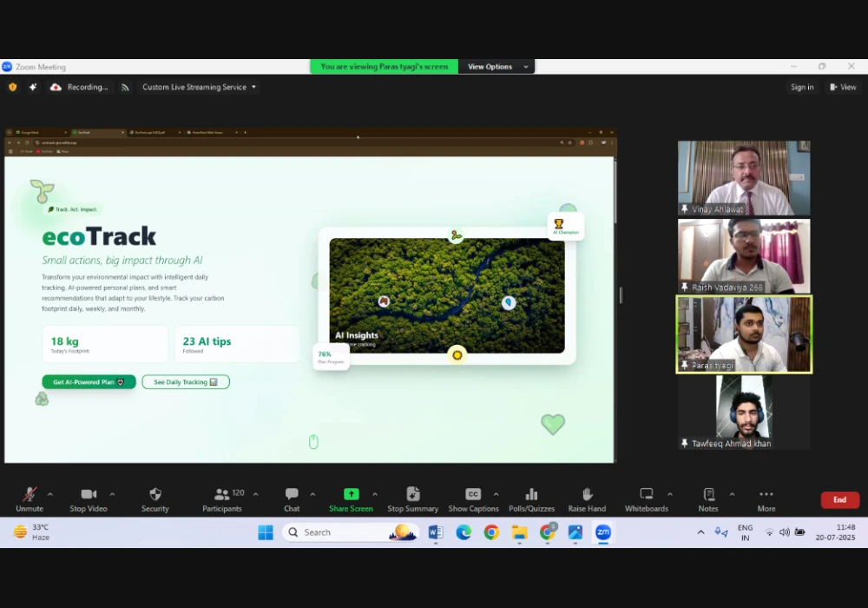Expand the arrow next to Participants

[255, 494]
